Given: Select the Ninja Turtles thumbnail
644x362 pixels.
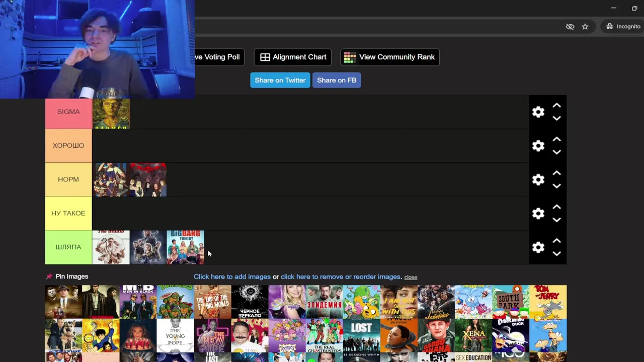Looking at the screenshot, I should (x=175, y=302).
